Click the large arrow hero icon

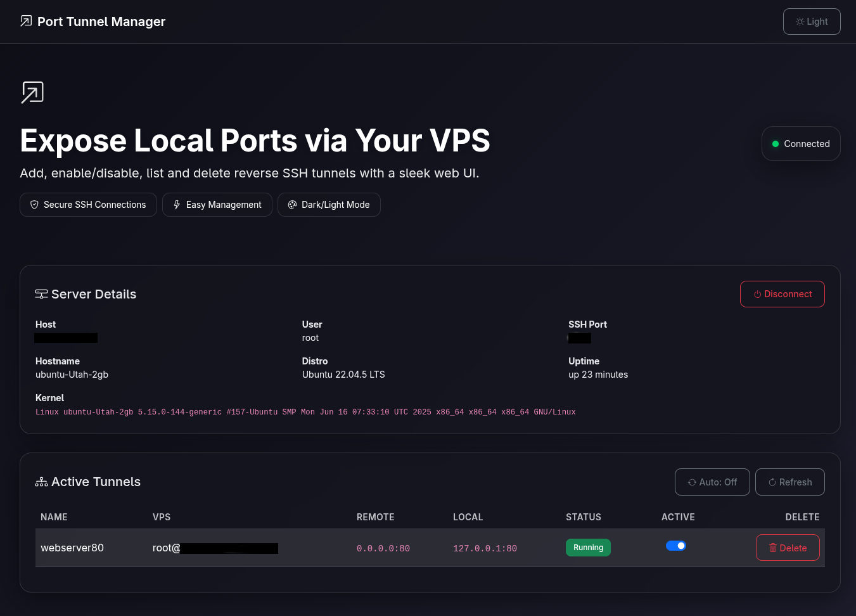[32, 93]
